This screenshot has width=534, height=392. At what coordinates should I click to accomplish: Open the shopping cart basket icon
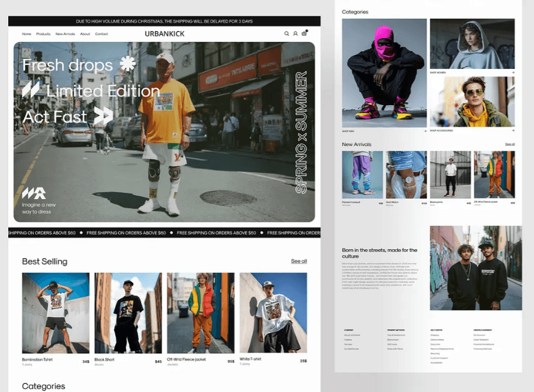[x=305, y=33]
